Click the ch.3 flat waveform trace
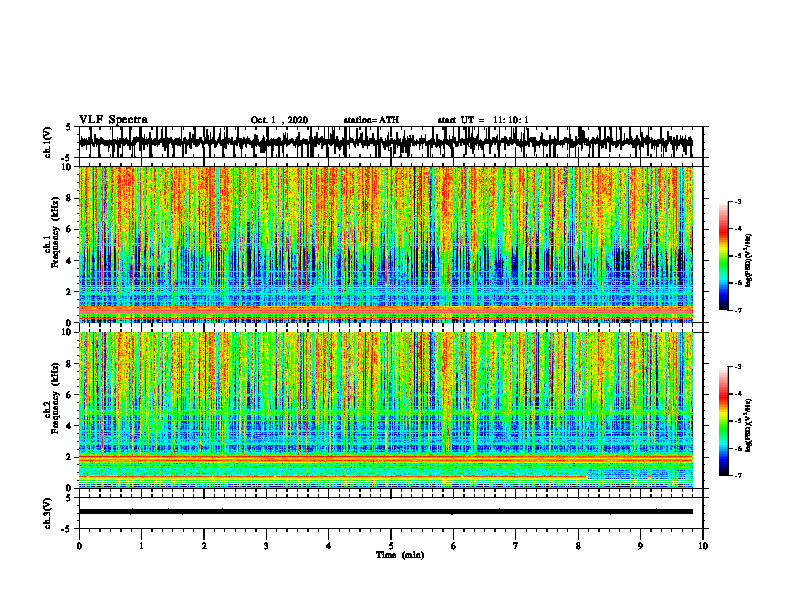 (x=386, y=512)
